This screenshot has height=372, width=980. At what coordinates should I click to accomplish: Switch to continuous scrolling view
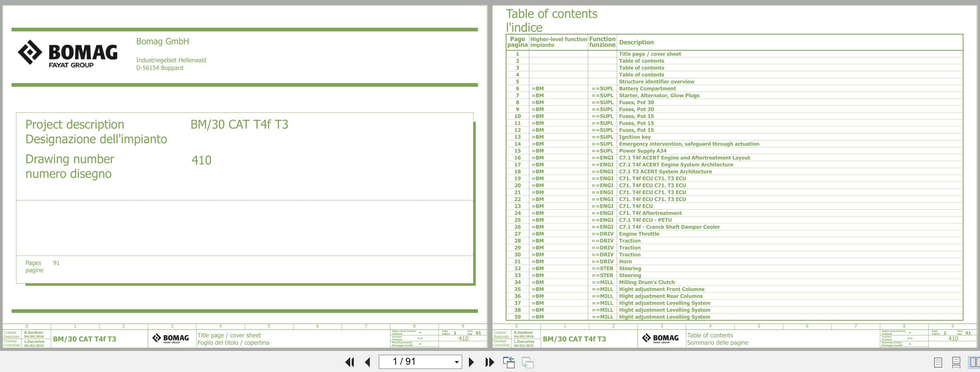tap(956, 362)
